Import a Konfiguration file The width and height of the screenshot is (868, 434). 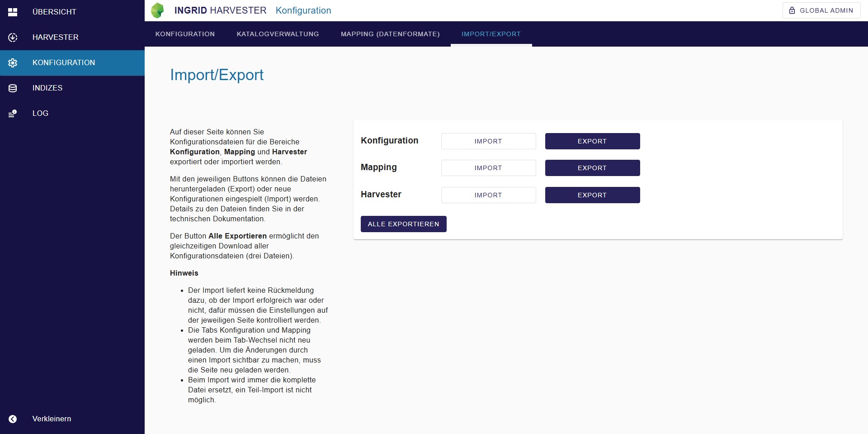tap(488, 141)
